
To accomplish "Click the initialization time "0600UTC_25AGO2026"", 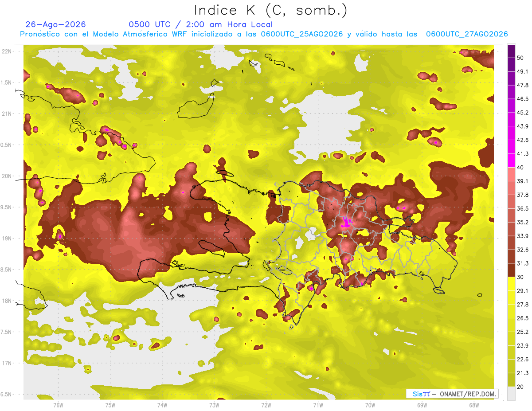I will pyautogui.click(x=302, y=34).
